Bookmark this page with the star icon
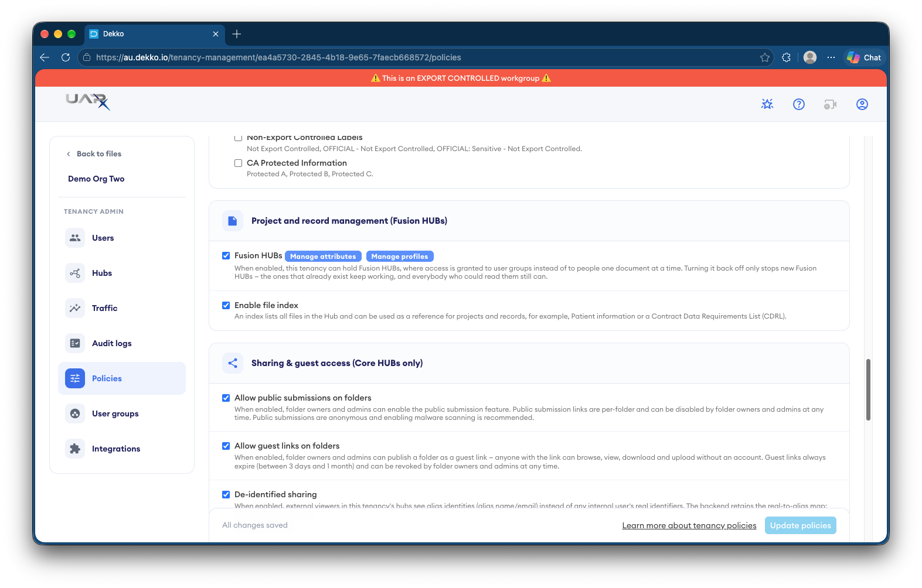Image resolution: width=922 pixels, height=588 pixels. pos(765,57)
